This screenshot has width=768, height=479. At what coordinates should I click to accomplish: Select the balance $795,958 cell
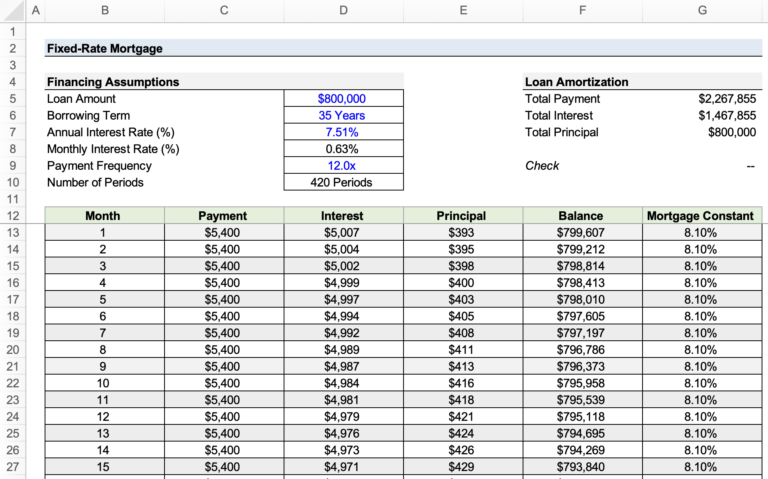coord(582,383)
